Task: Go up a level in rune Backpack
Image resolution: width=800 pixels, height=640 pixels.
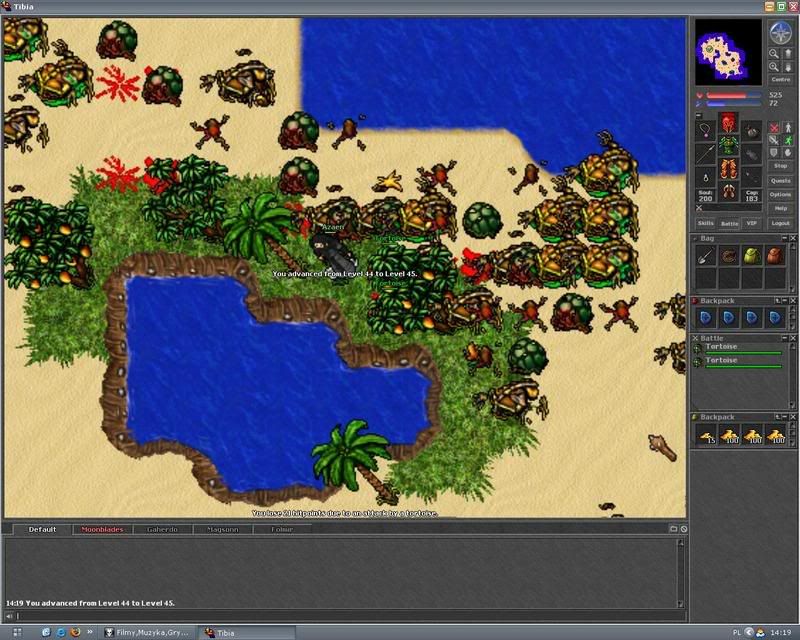Action: pyautogui.click(x=778, y=301)
